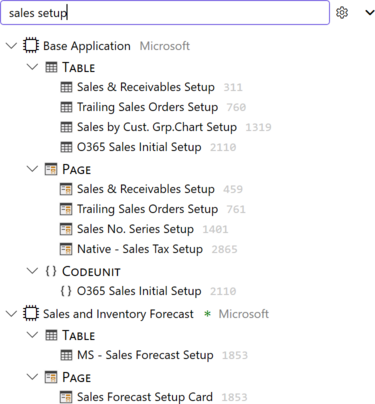Click green asterisk beside Sales and Inventory Forecast
Screen dimensions: 375x404
[x=207, y=314]
